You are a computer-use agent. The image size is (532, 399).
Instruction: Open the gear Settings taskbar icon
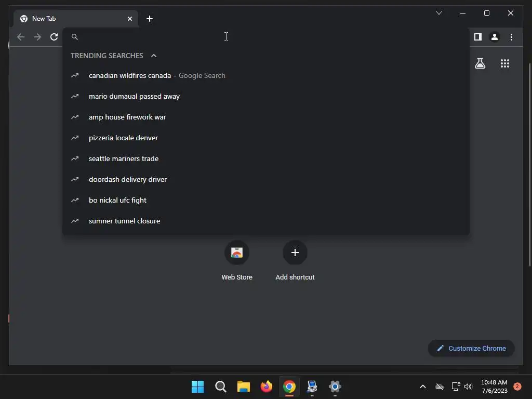335,387
